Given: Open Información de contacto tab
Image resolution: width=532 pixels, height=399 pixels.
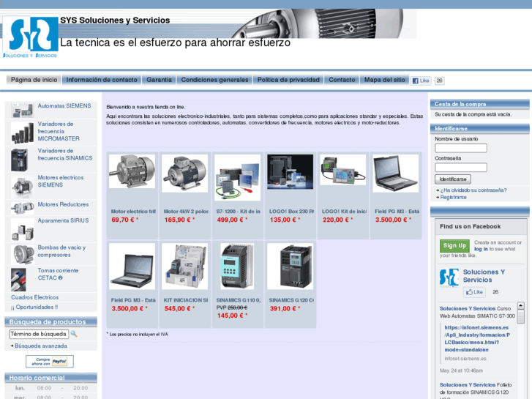Looking at the screenshot, I should pos(102,80).
